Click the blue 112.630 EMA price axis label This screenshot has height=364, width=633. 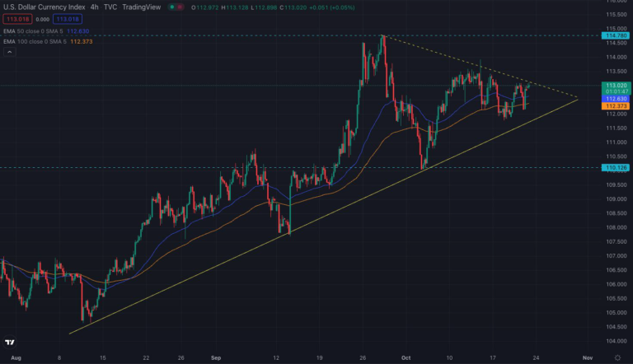click(x=615, y=99)
